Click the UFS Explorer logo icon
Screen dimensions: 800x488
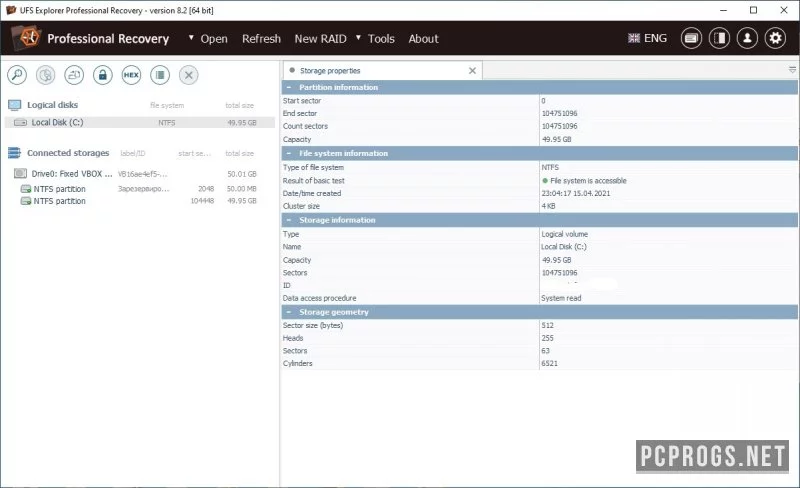(x=26, y=38)
